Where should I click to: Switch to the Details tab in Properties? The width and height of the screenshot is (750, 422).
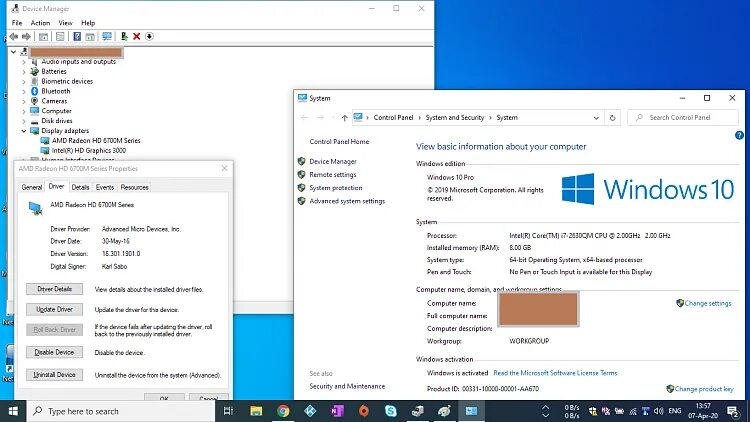pyautogui.click(x=80, y=187)
